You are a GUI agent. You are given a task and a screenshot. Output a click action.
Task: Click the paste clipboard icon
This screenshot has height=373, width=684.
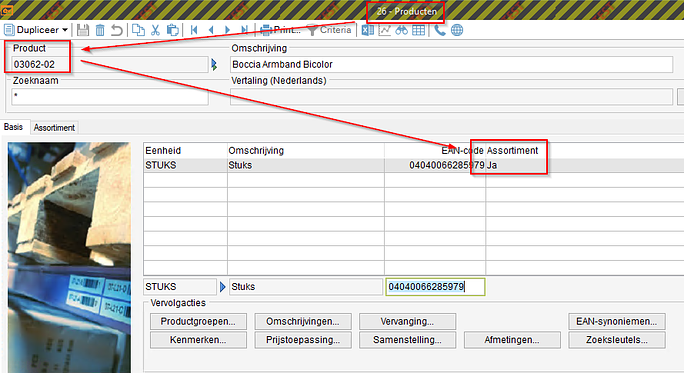173,30
